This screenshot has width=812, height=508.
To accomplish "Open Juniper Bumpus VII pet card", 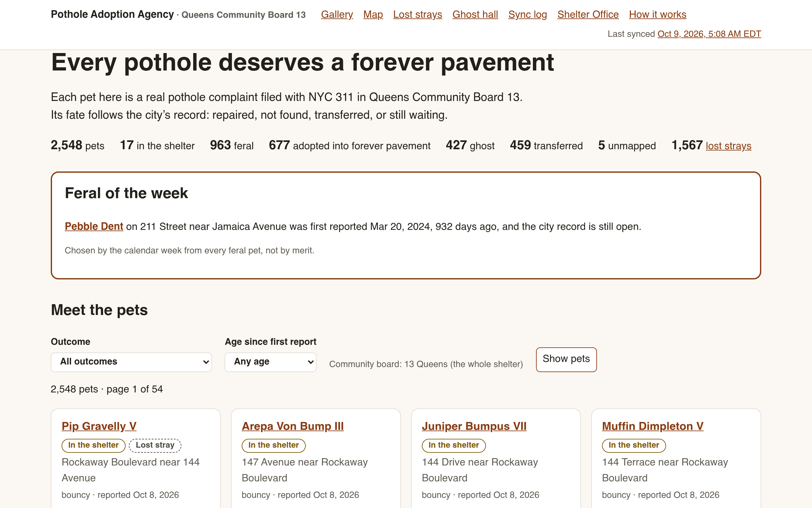I will pos(474,426).
